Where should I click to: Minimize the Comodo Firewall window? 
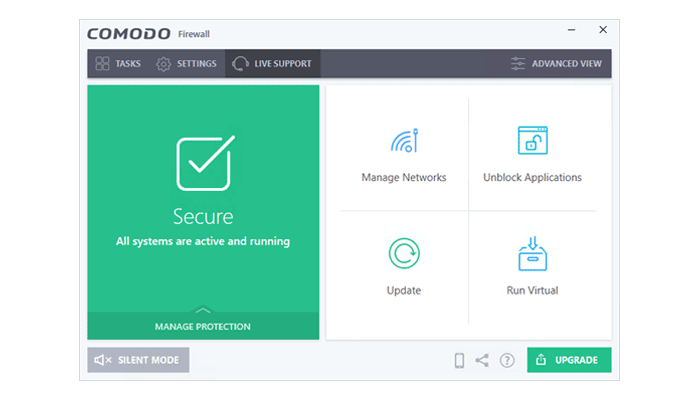[x=569, y=30]
